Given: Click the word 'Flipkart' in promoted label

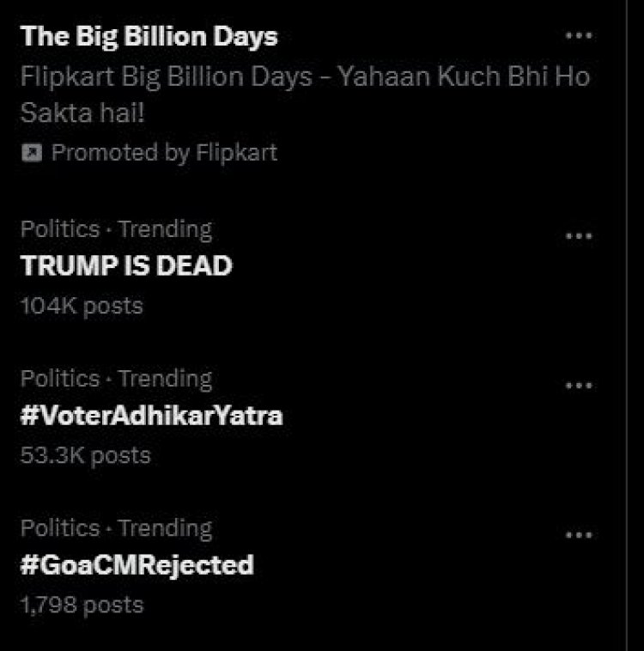Looking at the screenshot, I should click(x=236, y=153).
